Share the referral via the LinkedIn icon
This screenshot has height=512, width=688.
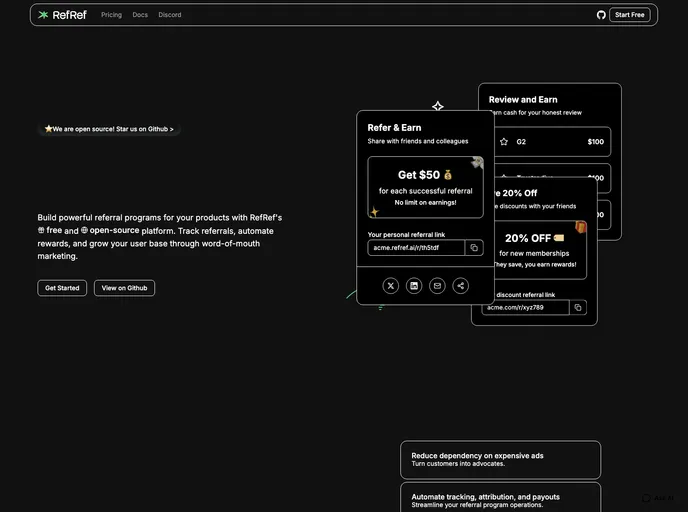point(414,286)
